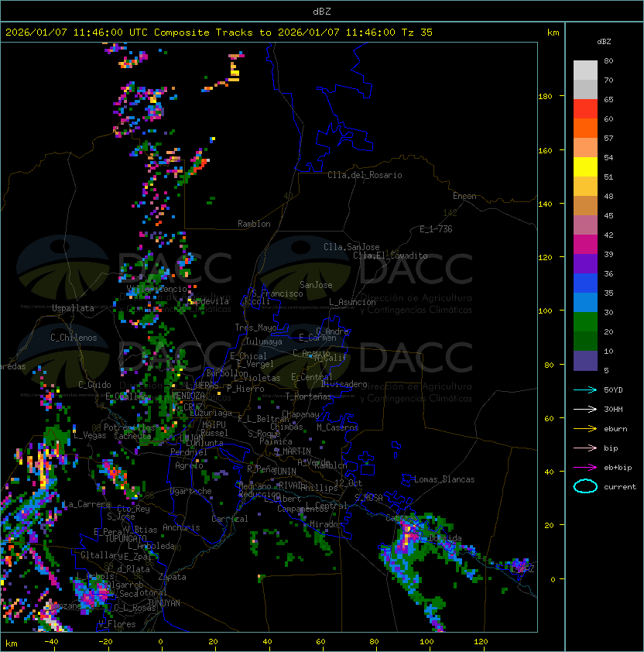Click the 'TUNUYAN' place label
Viewport: 644px width, 652px height.
pos(164,603)
